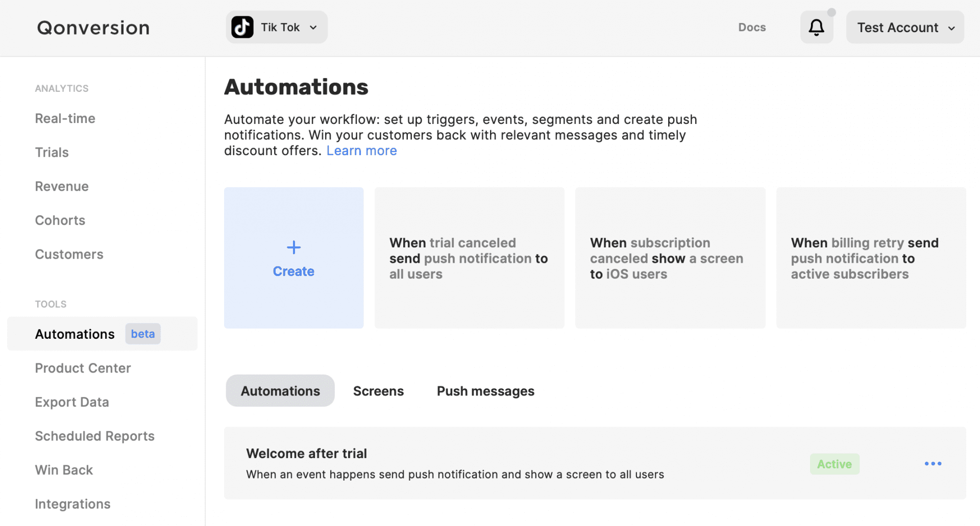Screen dimensions: 980x526
Task: Expand the Test Account dropdown
Action: point(904,27)
